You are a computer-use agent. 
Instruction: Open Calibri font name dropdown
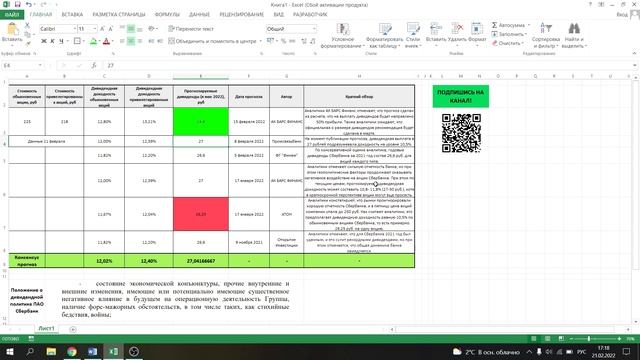point(75,29)
